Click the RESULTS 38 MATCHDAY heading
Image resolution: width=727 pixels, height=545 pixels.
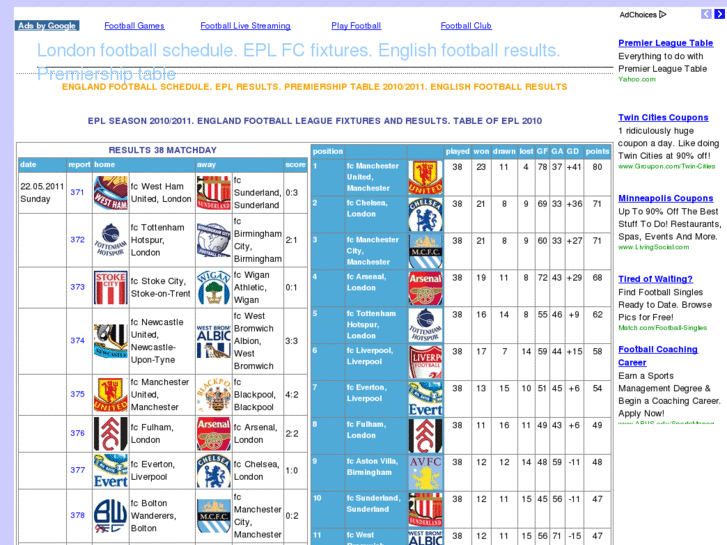pos(163,150)
